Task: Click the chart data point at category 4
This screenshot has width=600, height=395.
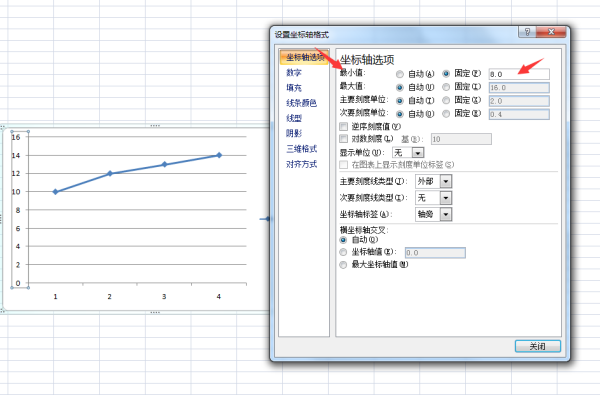Action: click(x=219, y=155)
